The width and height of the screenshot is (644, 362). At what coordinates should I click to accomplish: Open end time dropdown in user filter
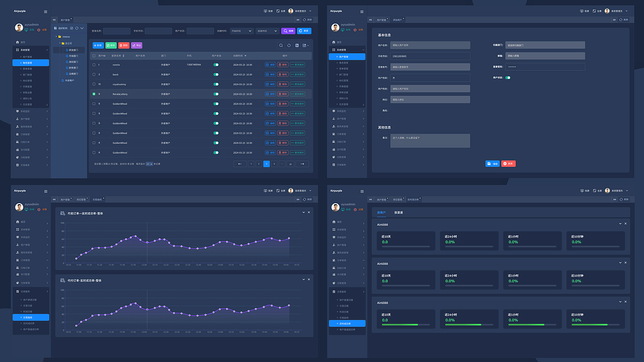[267, 31]
